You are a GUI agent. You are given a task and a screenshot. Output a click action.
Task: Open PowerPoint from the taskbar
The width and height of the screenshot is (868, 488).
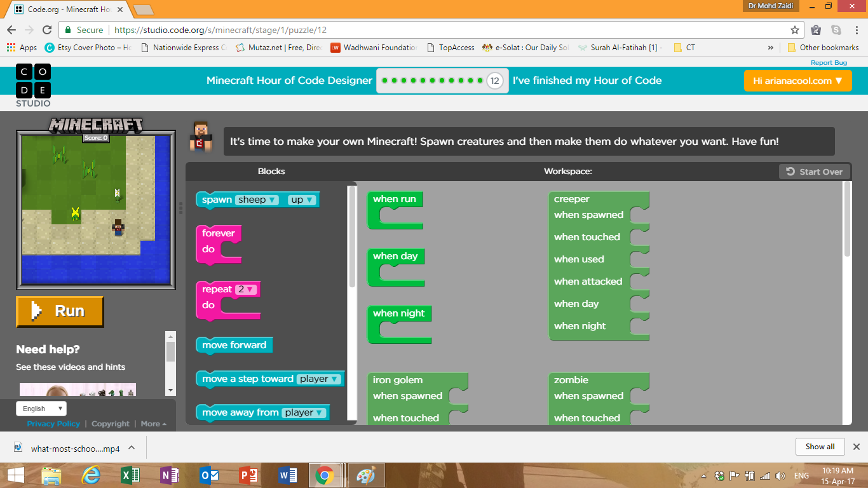click(248, 475)
